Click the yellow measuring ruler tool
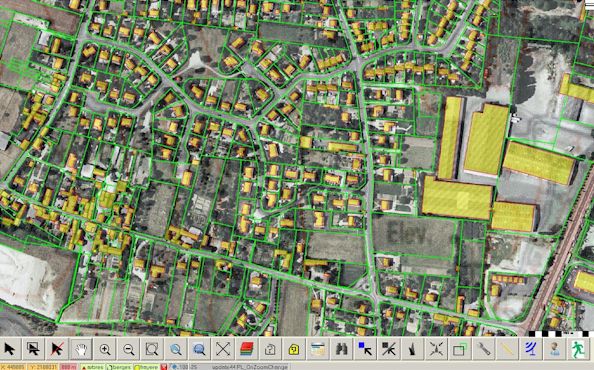 tap(507, 348)
